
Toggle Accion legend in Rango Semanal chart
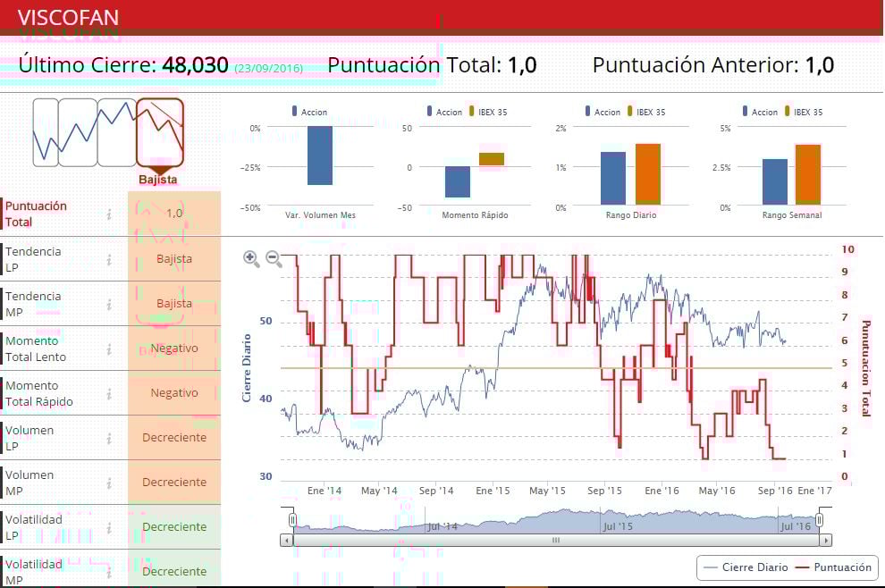(x=760, y=112)
